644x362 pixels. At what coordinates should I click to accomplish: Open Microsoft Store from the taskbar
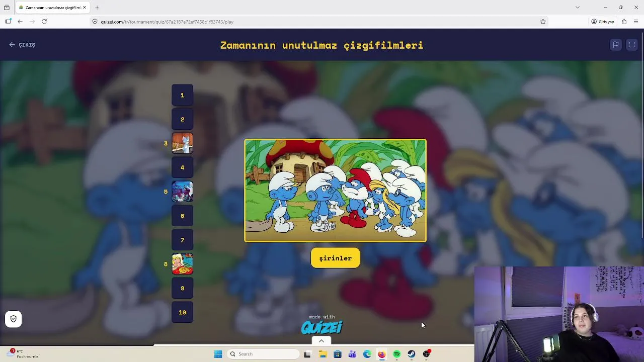(x=337, y=354)
